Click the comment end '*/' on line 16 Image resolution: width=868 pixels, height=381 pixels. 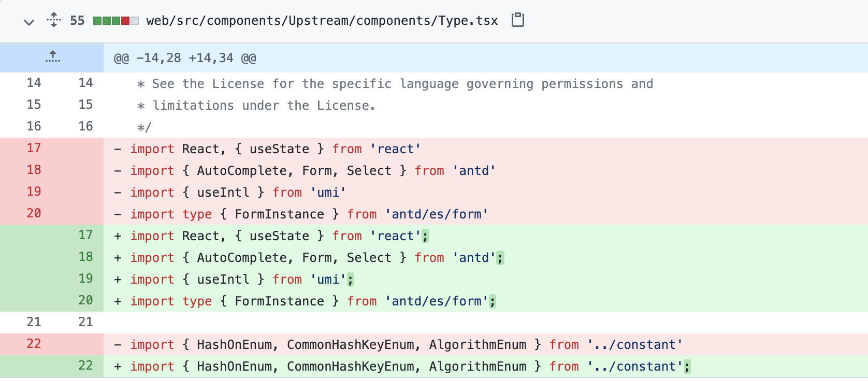(144, 127)
